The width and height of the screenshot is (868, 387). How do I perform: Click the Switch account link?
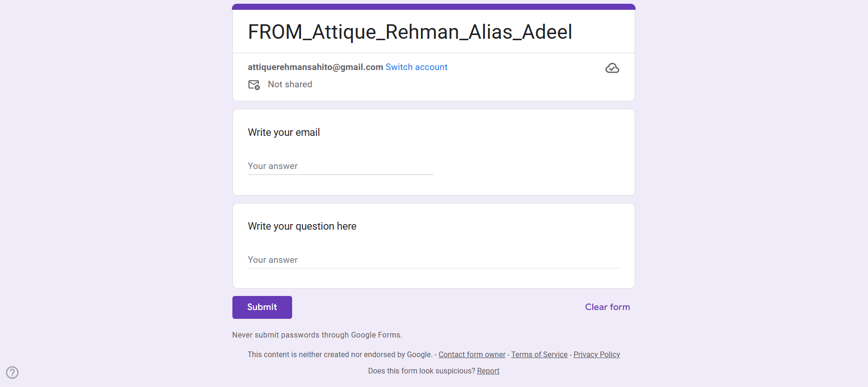[416, 67]
